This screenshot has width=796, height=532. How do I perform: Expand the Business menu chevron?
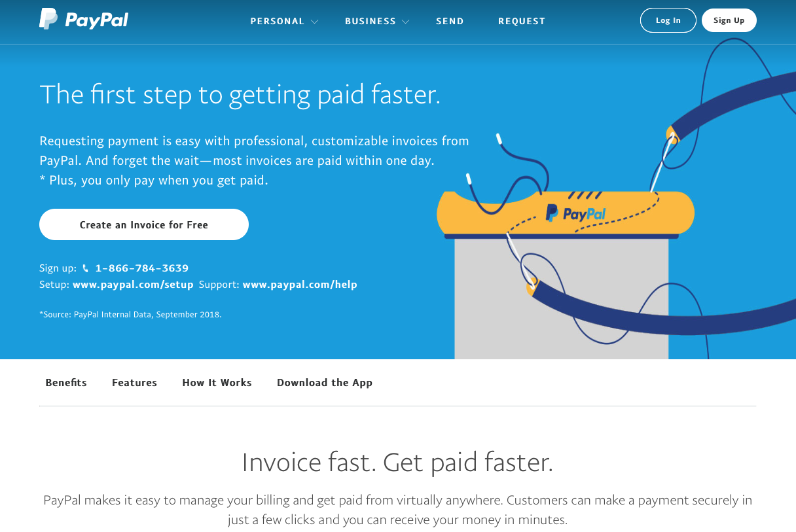click(406, 22)
